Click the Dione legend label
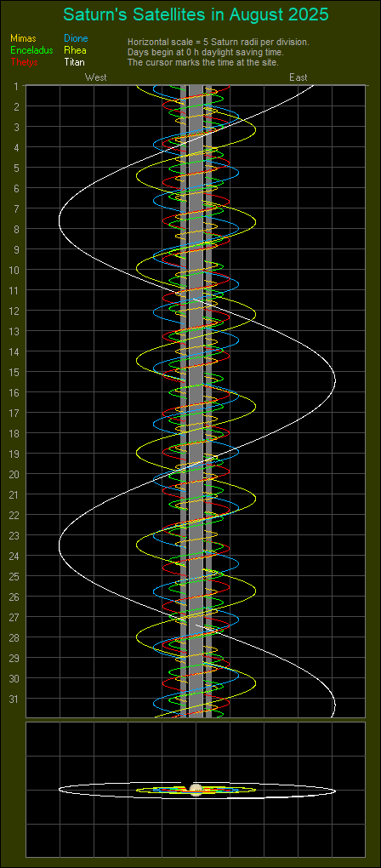381x868 pixels. (x=76, y=38)
